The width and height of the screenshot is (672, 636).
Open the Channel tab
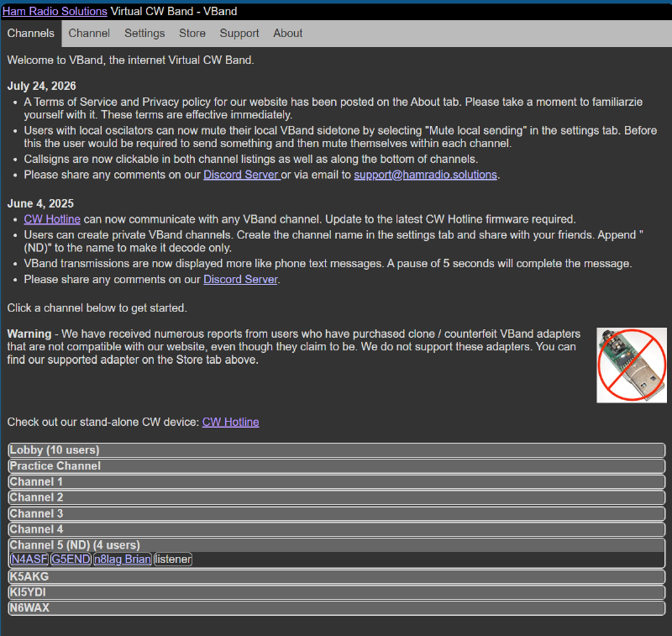(x=89, y=34)
